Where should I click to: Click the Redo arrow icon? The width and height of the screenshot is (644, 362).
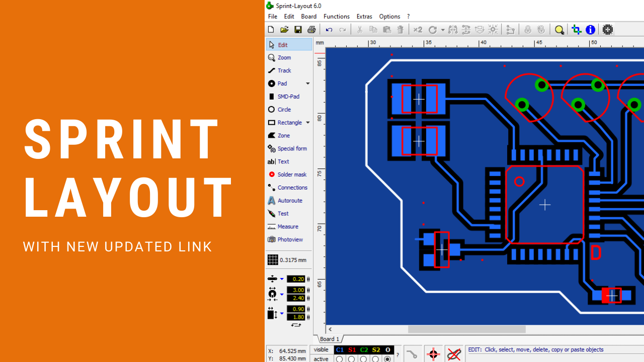[x=343, y=30]
